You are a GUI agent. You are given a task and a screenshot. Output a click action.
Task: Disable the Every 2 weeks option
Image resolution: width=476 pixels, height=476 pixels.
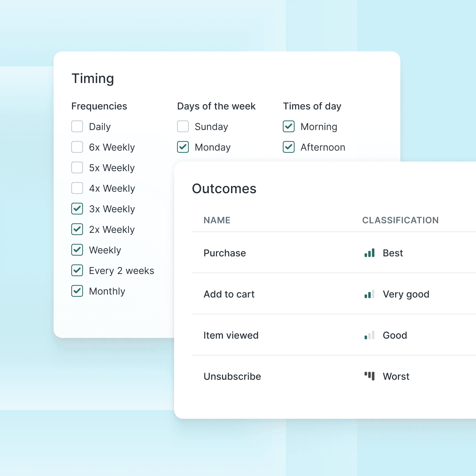click(77, 270)
